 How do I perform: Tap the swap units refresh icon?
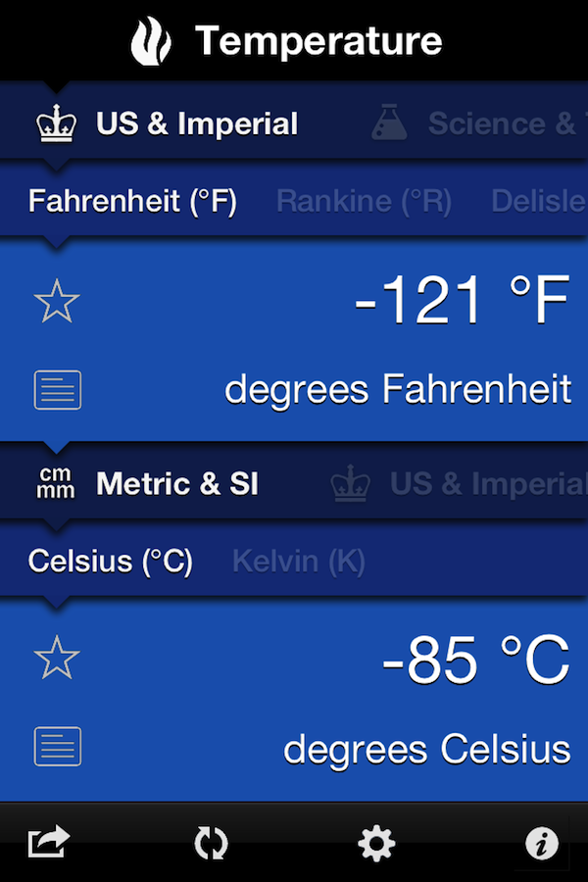tap(211, 843)
